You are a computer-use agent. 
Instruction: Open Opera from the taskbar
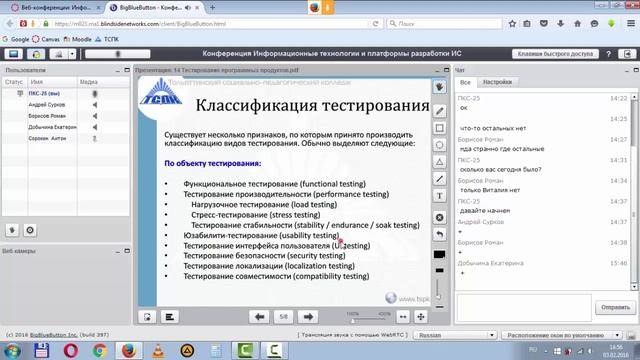(71, 351)
